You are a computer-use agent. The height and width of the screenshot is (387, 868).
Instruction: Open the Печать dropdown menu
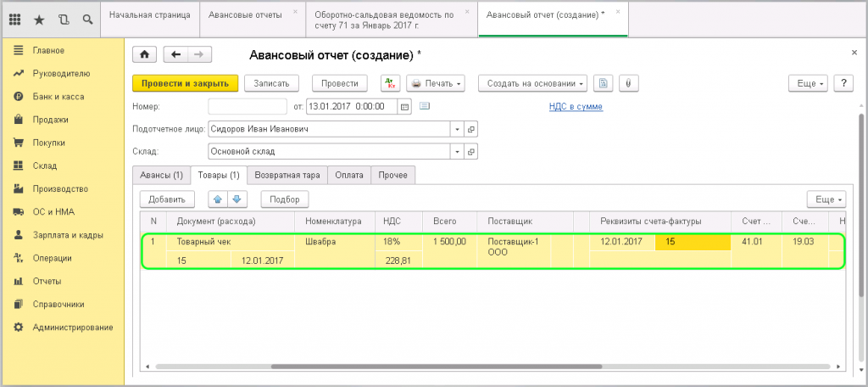pos(436,83)
